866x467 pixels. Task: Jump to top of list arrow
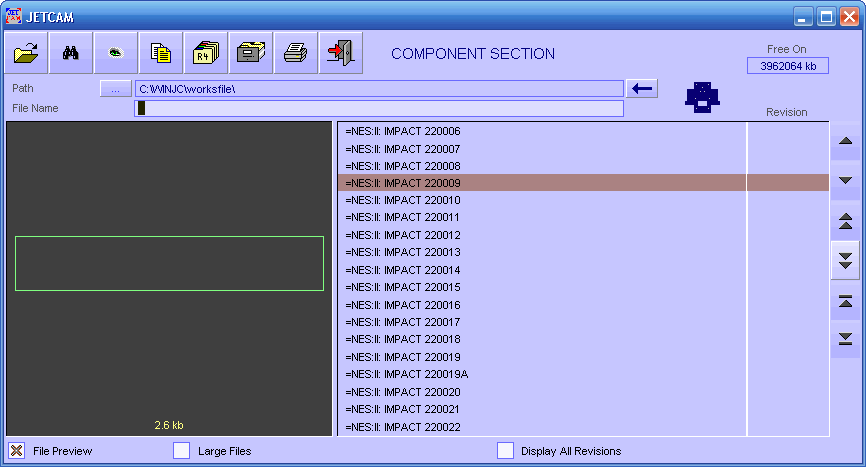click(x=846, y=301)
